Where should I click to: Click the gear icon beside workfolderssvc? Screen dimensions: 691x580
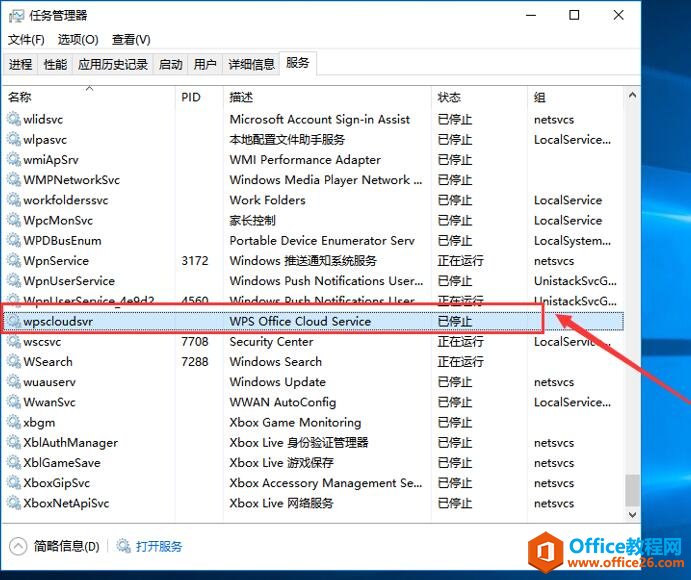(x=14, y=200)
